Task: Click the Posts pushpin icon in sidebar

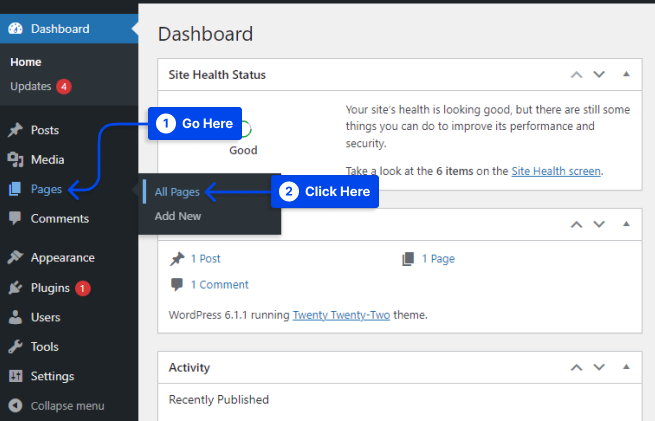Action: point(15,130)
